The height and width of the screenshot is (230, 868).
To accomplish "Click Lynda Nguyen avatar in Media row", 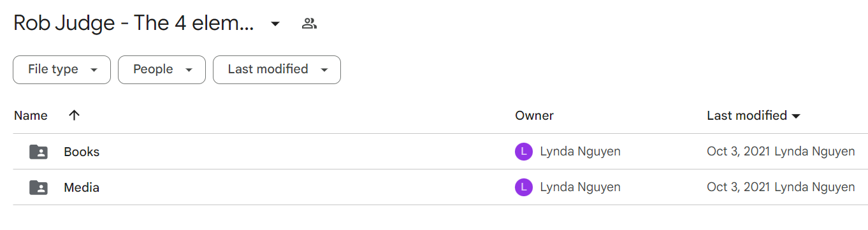I will click(x=523, y=187).
